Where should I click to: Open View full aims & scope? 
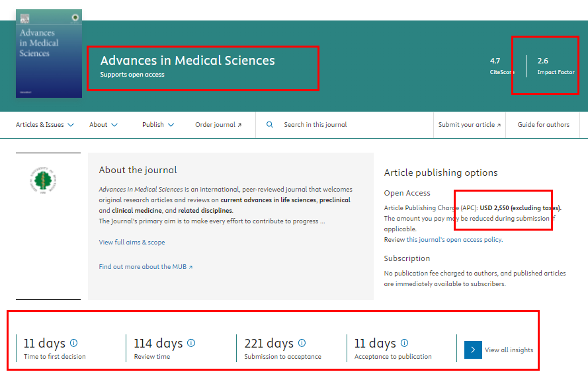132,243
